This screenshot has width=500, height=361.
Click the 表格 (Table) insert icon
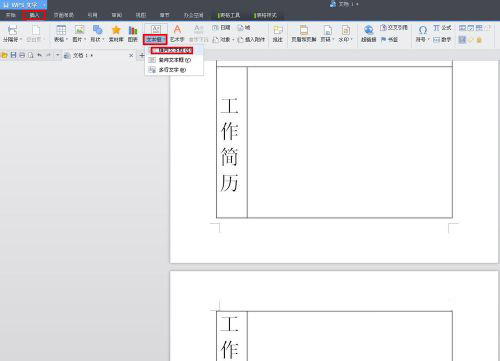[61, 30]
